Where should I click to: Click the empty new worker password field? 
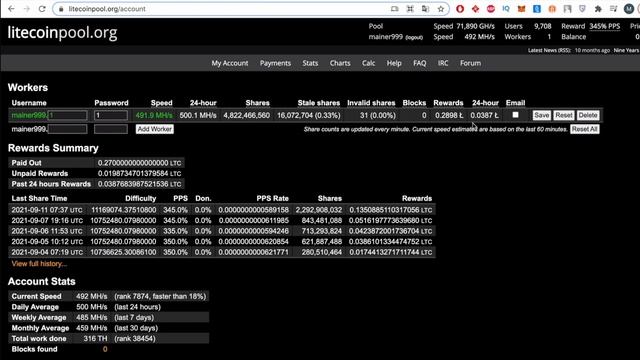pyautogui.click(x=111, y=129)
